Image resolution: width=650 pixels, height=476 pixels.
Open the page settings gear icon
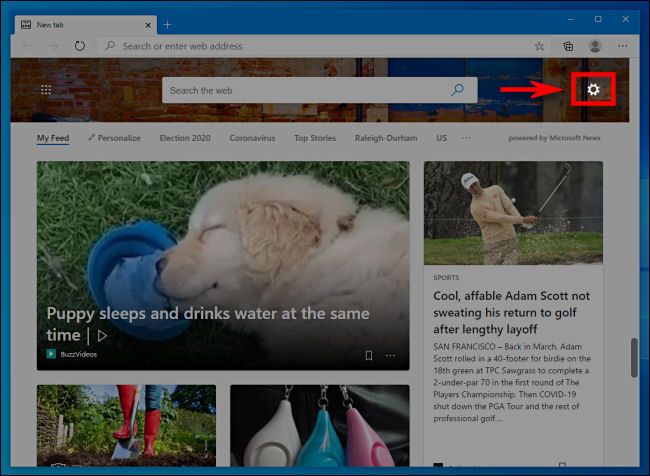593,90
